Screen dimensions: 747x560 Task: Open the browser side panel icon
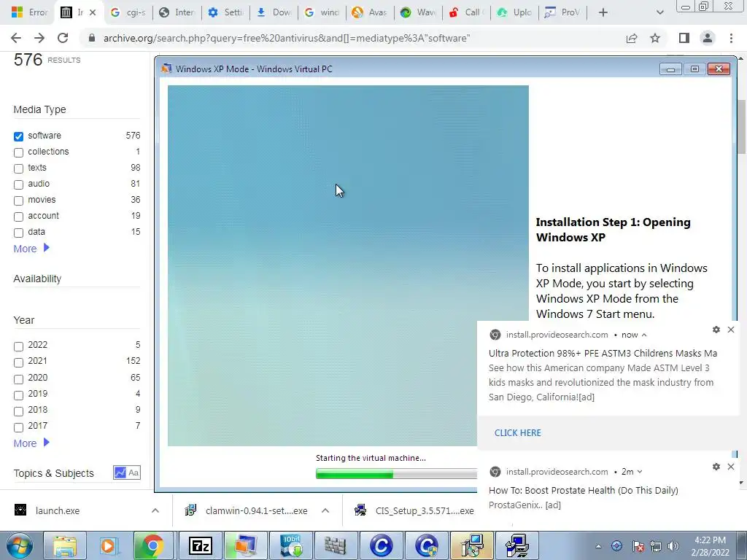tap(684, 38)
